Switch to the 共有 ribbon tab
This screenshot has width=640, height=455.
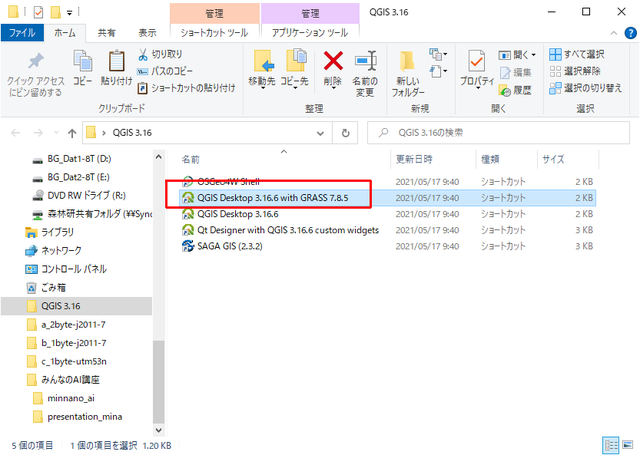[106, 33]
